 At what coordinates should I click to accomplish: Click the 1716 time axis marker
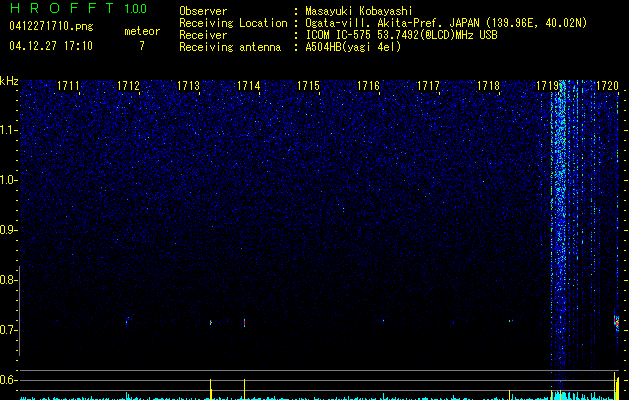coord(368,86)
